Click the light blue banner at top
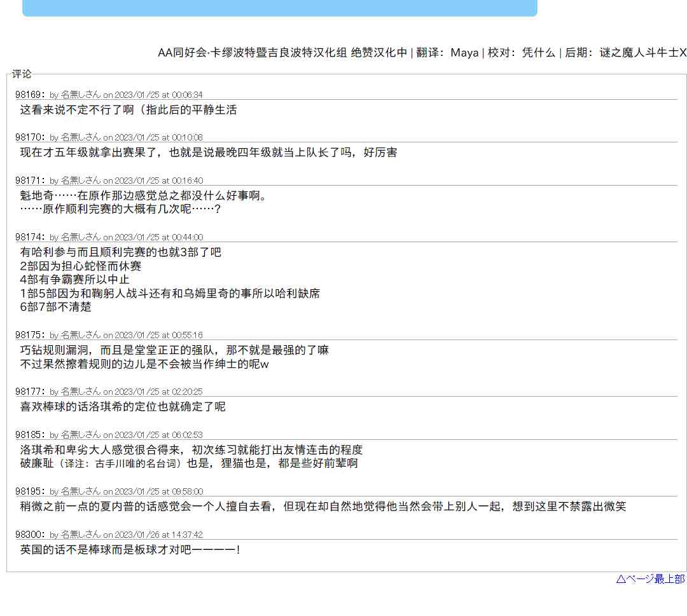The image size is (687, 616). pos(279,8)
